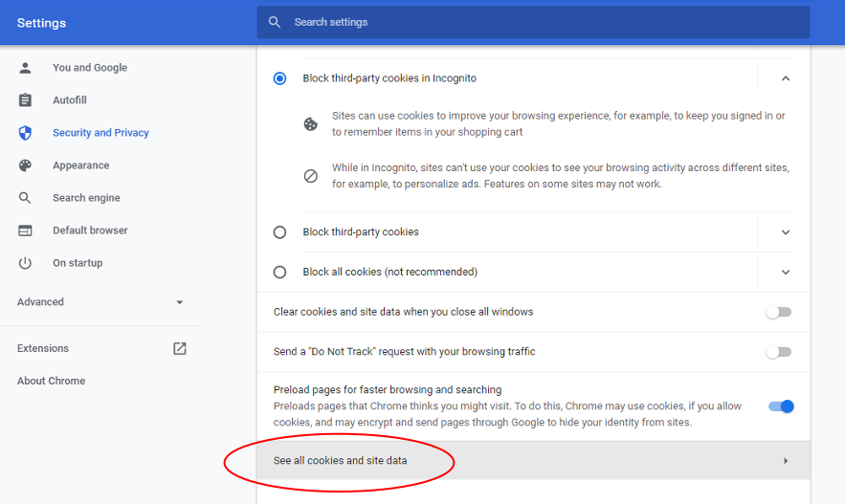The image size is (845, 504).
Task: Click the On startup power icon
Action: pos(26,263)
